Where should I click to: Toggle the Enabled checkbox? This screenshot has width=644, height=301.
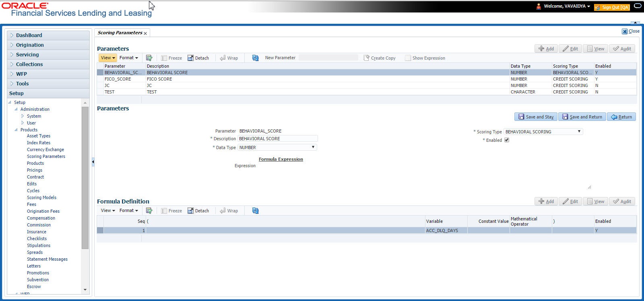pos(507,140)
